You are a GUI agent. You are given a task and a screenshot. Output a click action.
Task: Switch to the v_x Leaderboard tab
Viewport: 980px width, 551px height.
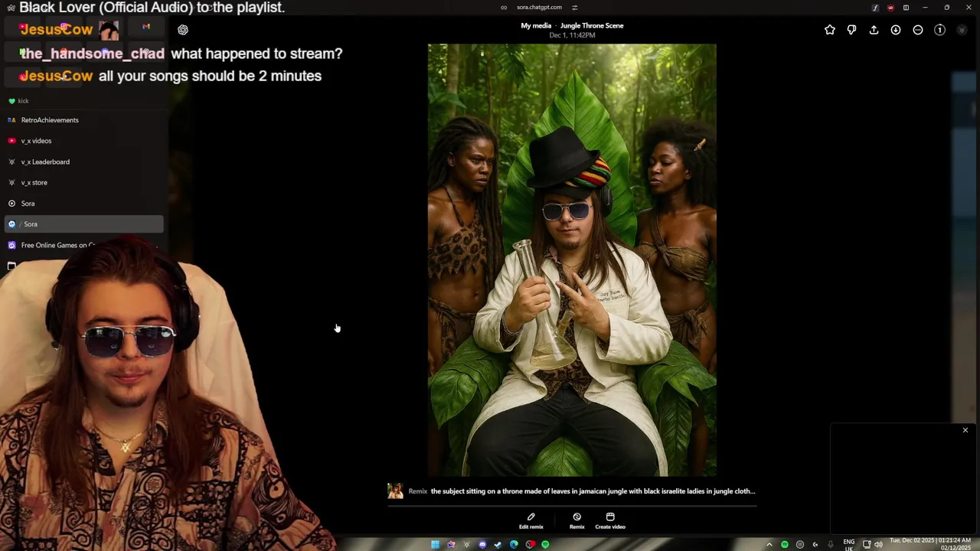point(84,161)
